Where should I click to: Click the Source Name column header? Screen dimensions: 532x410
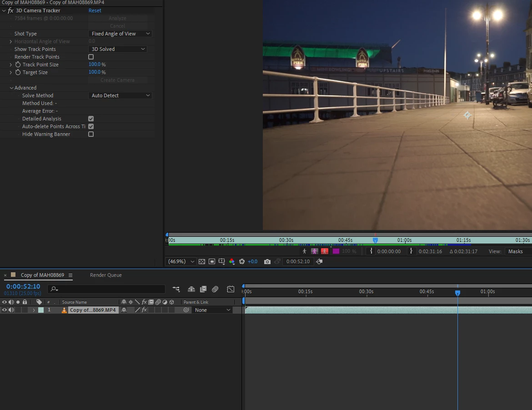coord(74,302)
